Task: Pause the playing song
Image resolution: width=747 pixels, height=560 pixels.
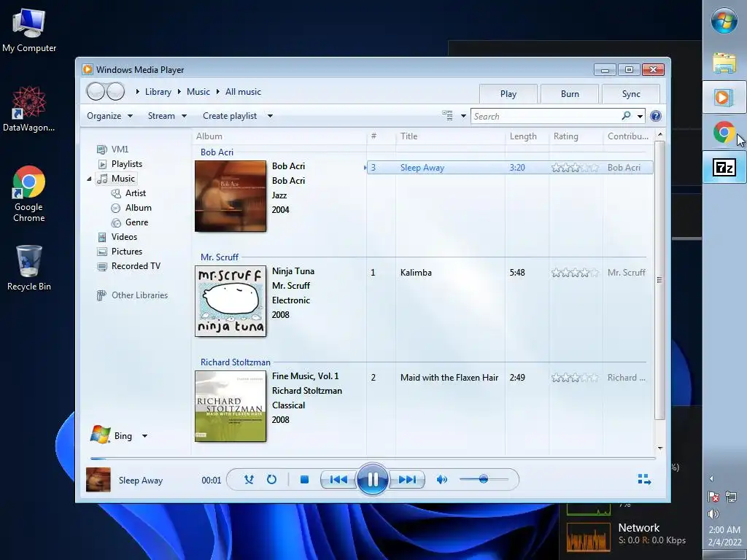Action: pyautogui.click(x=373, y=480)
